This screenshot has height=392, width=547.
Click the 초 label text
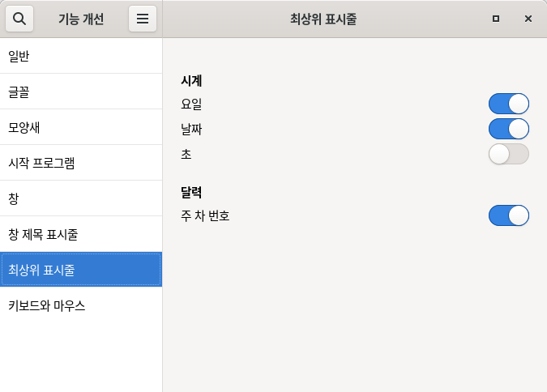(x=186, y=154)
